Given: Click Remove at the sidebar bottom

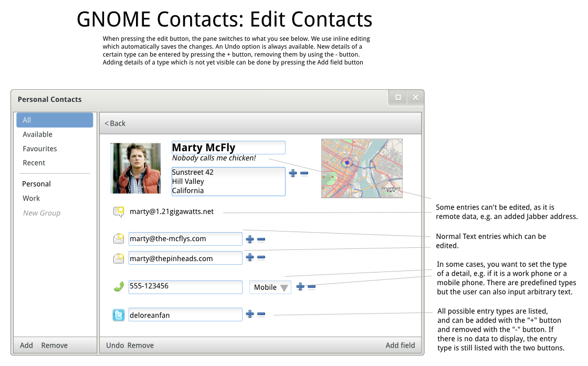Looking at the screenshot, I should click(x=55, y=346).
